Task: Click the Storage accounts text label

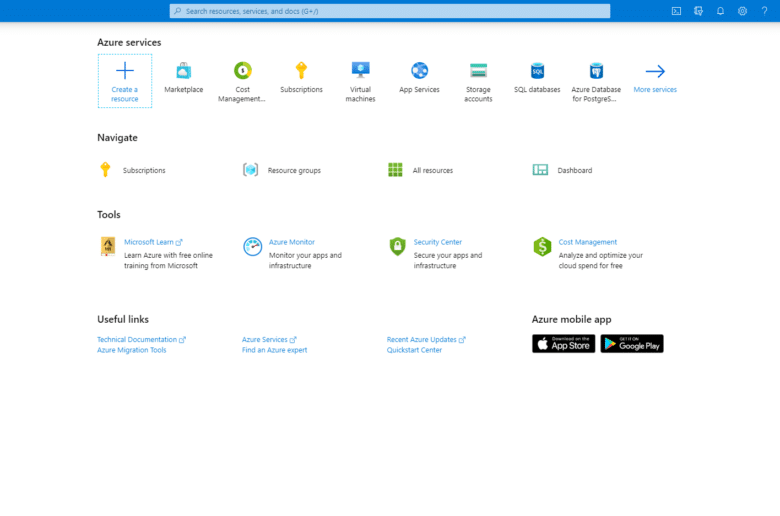Action: coord(479,94)
